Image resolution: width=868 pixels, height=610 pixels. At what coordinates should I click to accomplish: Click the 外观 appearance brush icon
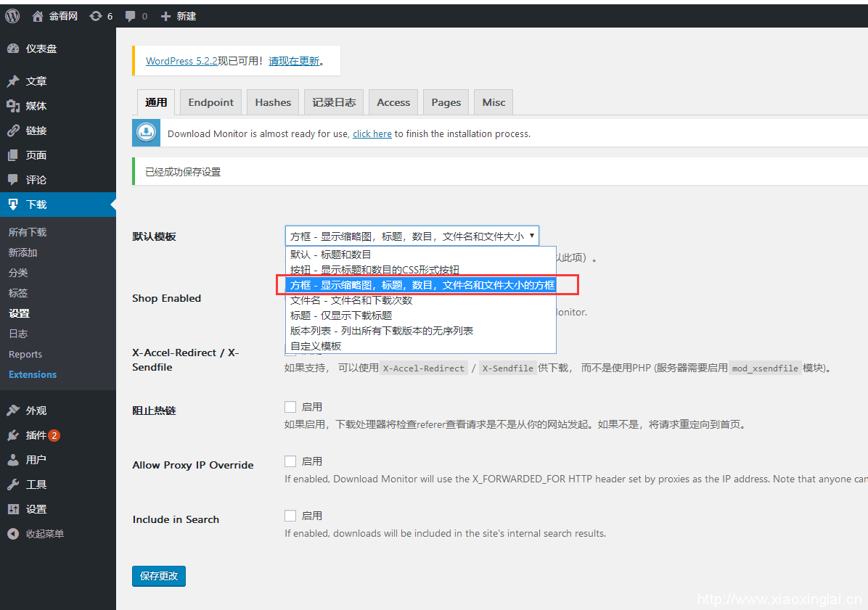click(x=13, y=411)
